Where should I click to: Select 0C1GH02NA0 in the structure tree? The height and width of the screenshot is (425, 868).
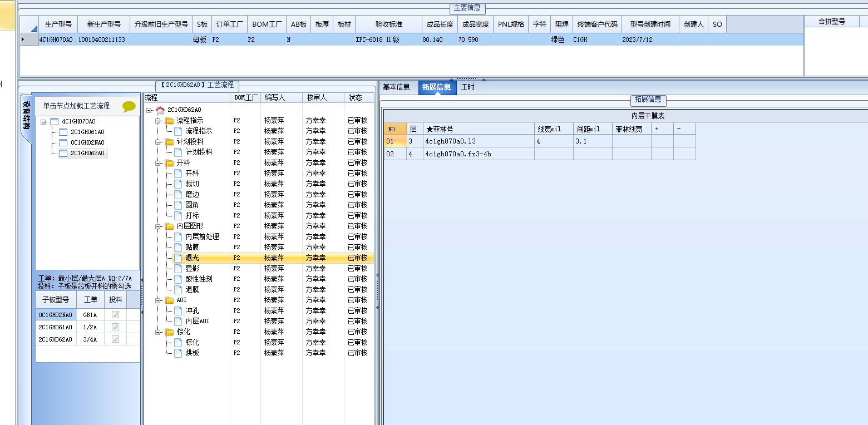pyautogui.click(x=87, y=142)
